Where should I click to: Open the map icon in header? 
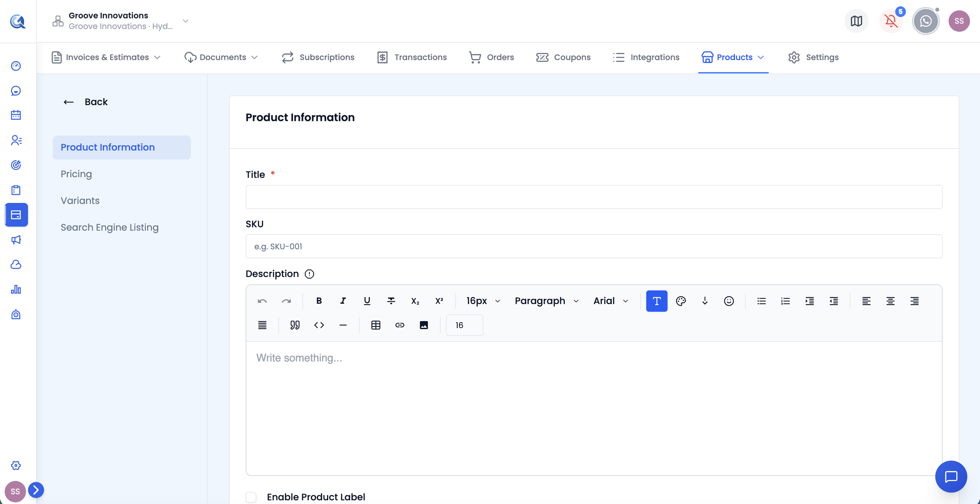coord(856,21)
